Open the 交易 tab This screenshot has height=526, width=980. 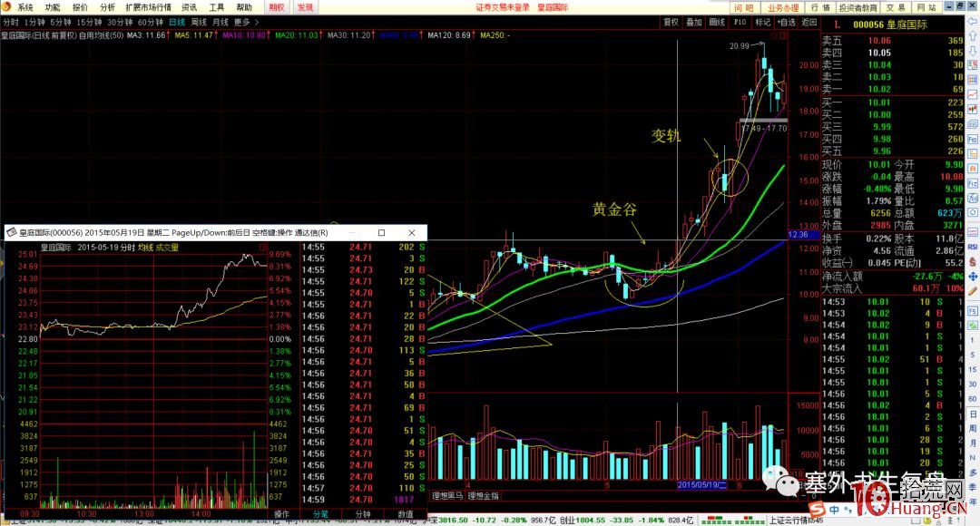(x=896, y=7)
